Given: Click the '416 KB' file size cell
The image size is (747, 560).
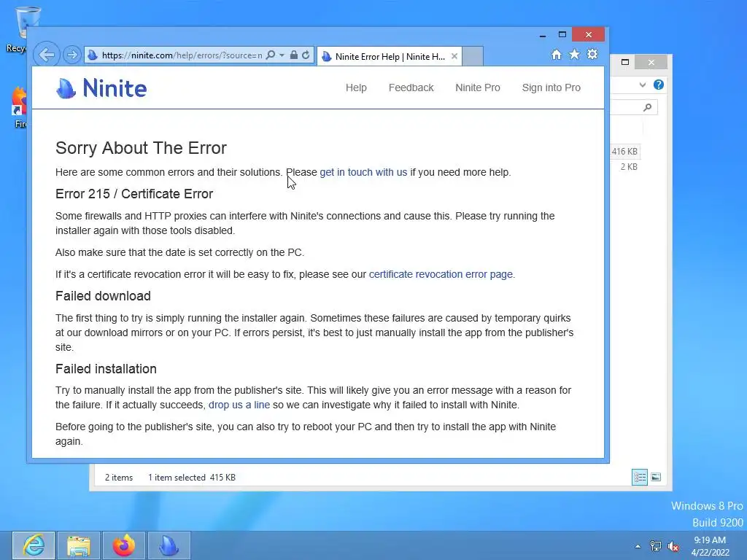Looking at the screenshot, I should click(624, 152).
